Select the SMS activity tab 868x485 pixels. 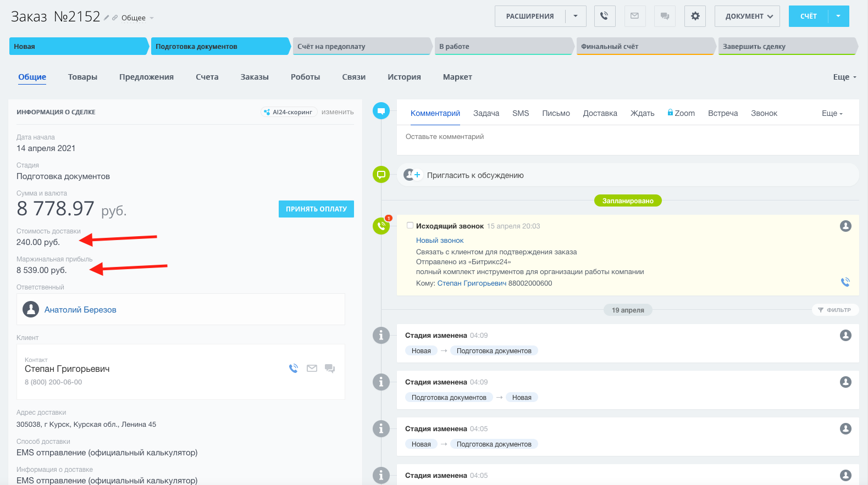[x=521, y=113]
